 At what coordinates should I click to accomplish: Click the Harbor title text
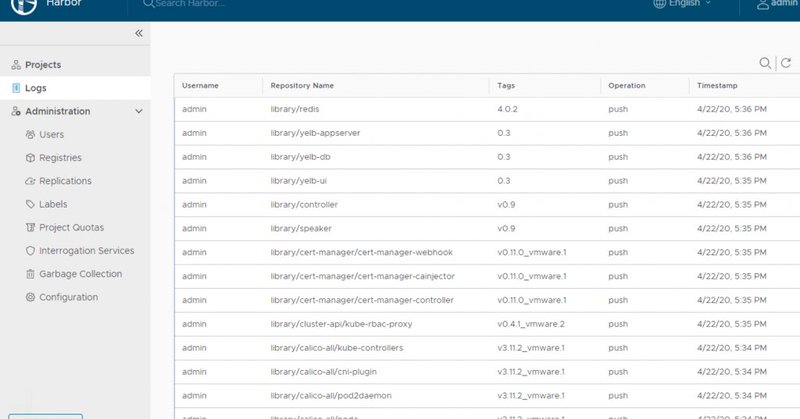tap(64, 3)
